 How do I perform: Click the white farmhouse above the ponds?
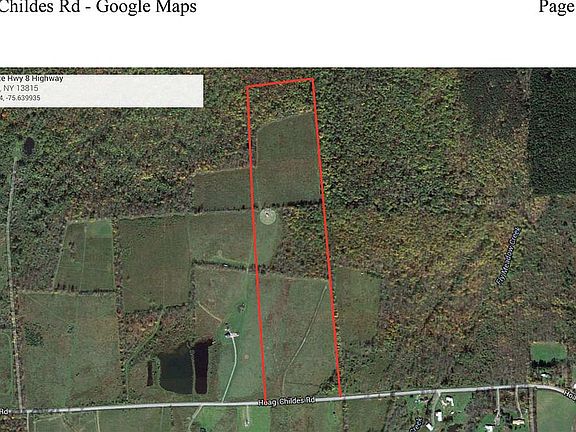pos(231,334)
